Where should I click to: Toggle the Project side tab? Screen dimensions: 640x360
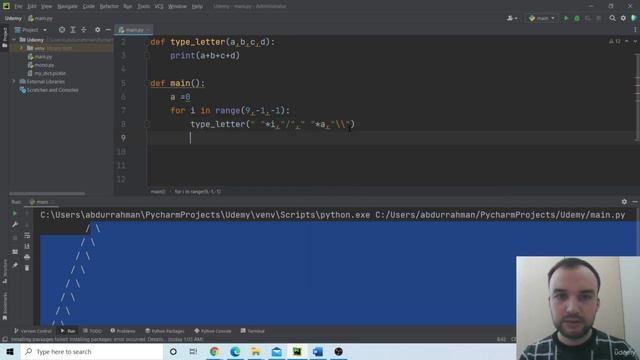4,38
